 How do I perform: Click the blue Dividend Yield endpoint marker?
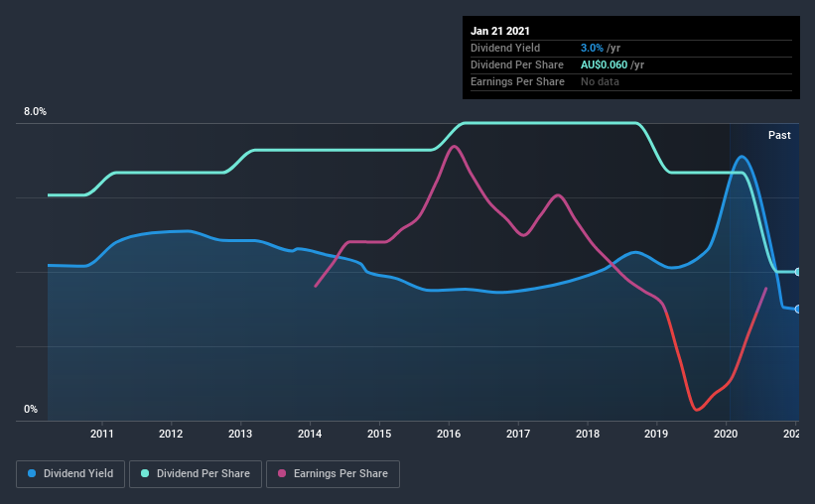[x=797, y=310]
